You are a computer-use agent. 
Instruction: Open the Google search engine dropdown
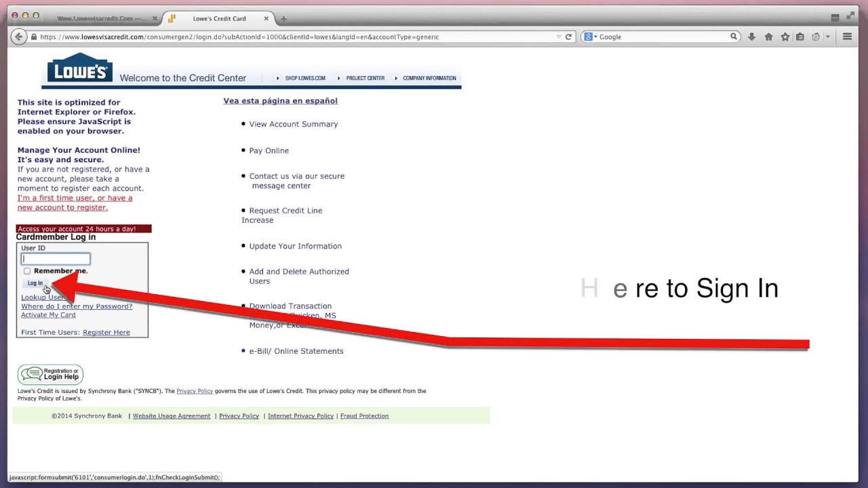coord(590,37)
